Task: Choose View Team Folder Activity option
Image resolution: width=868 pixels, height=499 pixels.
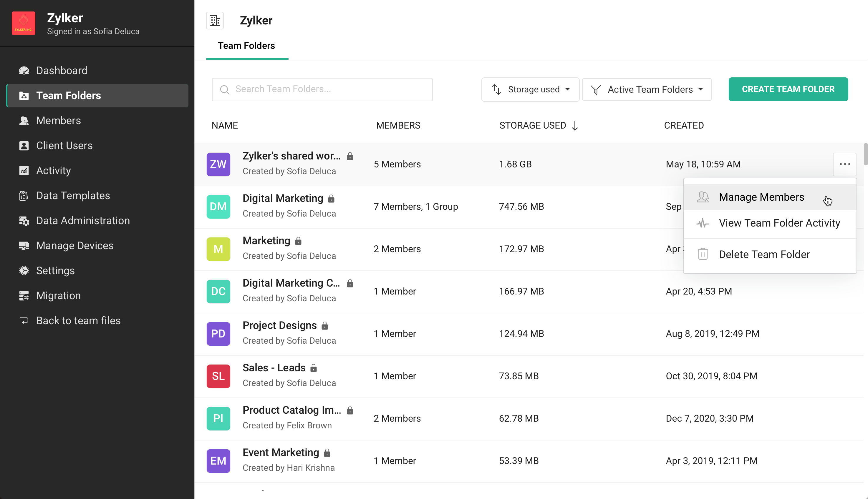Action: point(779,223)
